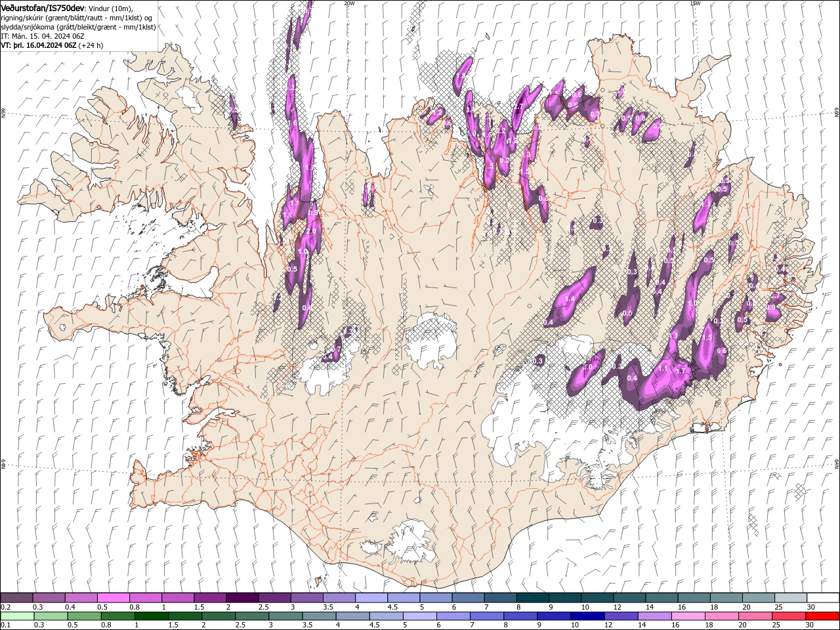Select the darkest green 1–1.5 rain swatch

(151, 616)
